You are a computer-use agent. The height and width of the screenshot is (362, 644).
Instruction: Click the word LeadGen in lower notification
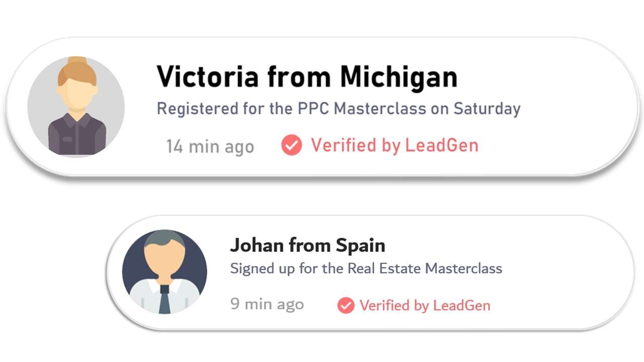point(461,305)
